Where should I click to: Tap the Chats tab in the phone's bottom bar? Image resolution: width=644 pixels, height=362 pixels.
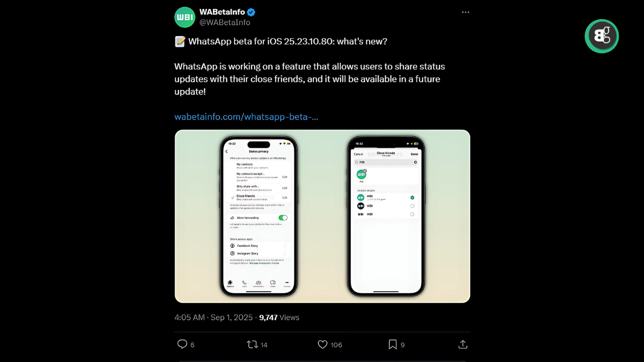pos(273,284)
